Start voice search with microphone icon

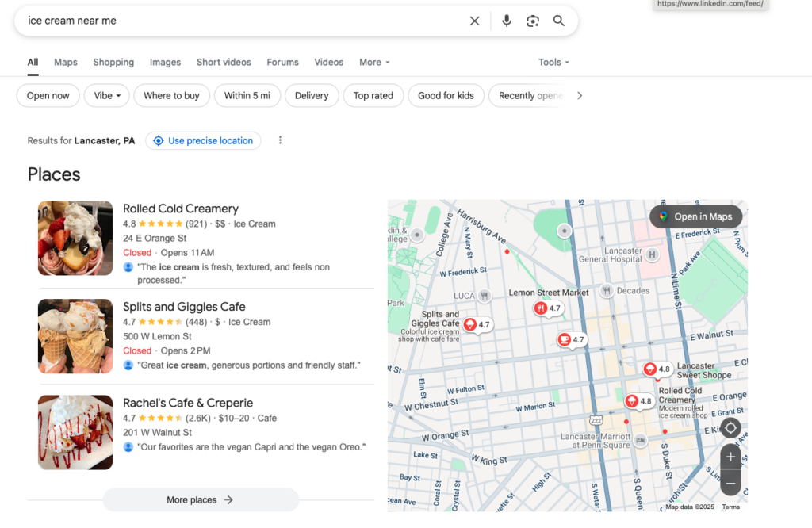(x=507, y=21)
